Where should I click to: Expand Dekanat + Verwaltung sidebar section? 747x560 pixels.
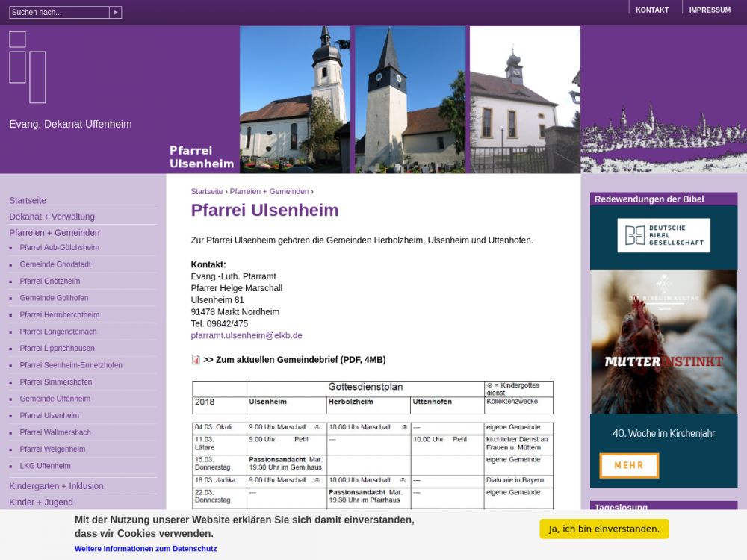(x=52, y=217)
